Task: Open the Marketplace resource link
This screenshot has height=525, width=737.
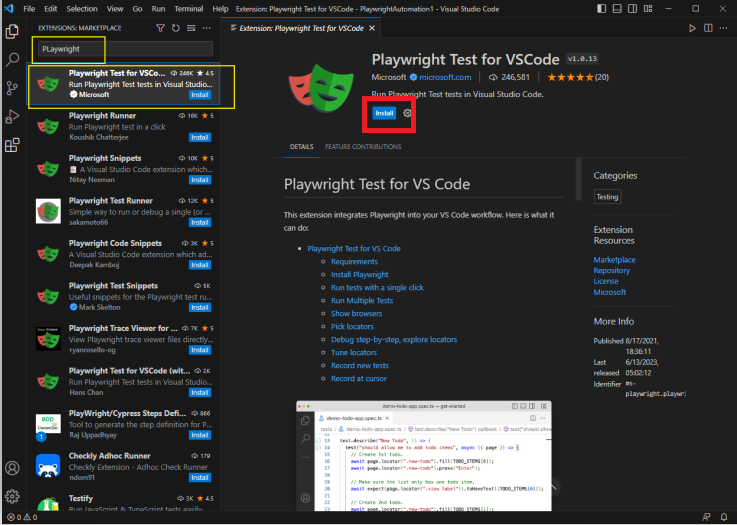Action: [x=614, y=259]
